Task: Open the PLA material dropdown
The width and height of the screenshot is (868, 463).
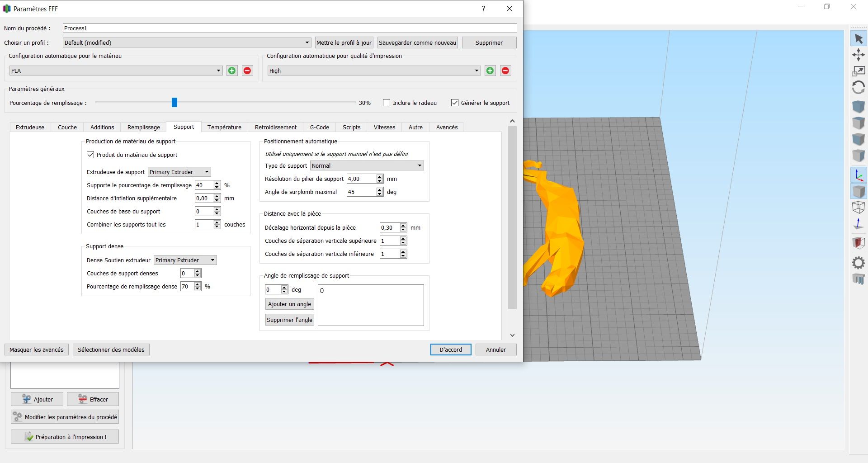Action: 116,71
